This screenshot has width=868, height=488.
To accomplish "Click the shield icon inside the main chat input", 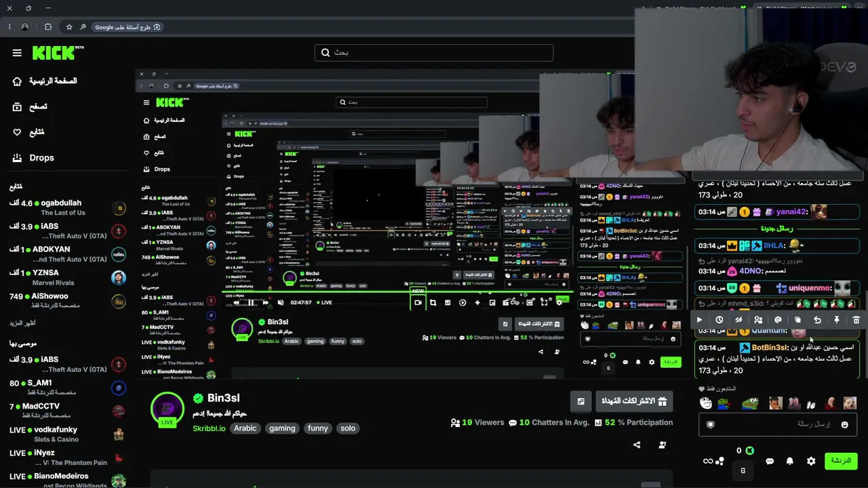I will pos(711,425).
